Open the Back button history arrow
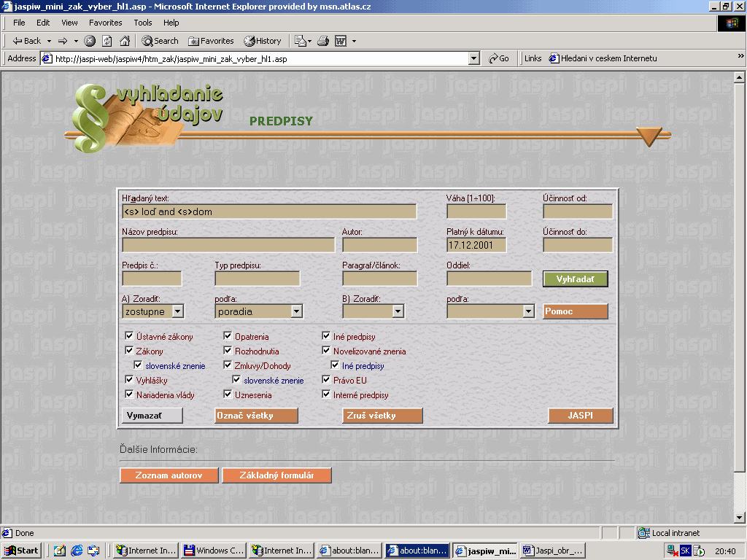 coord(49,41)
